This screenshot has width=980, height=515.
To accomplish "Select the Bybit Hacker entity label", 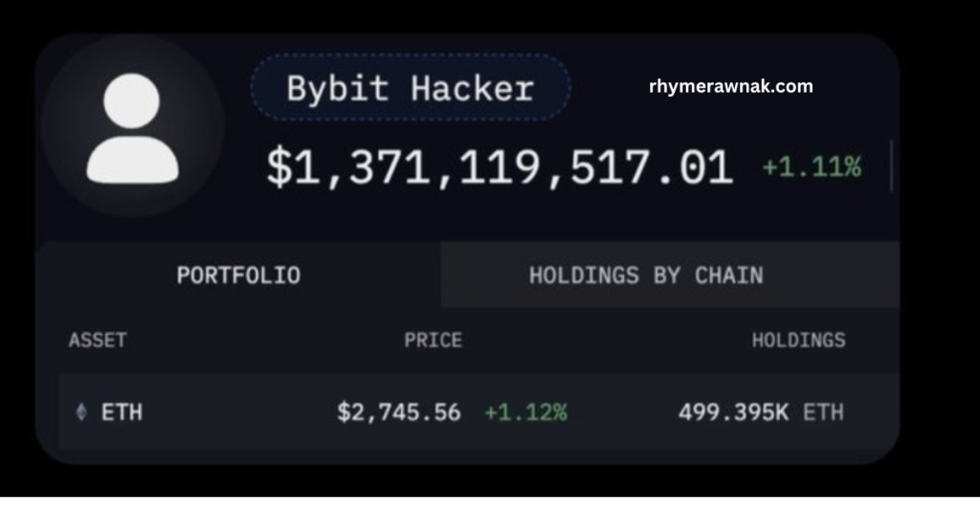I will tap(410, 88).
